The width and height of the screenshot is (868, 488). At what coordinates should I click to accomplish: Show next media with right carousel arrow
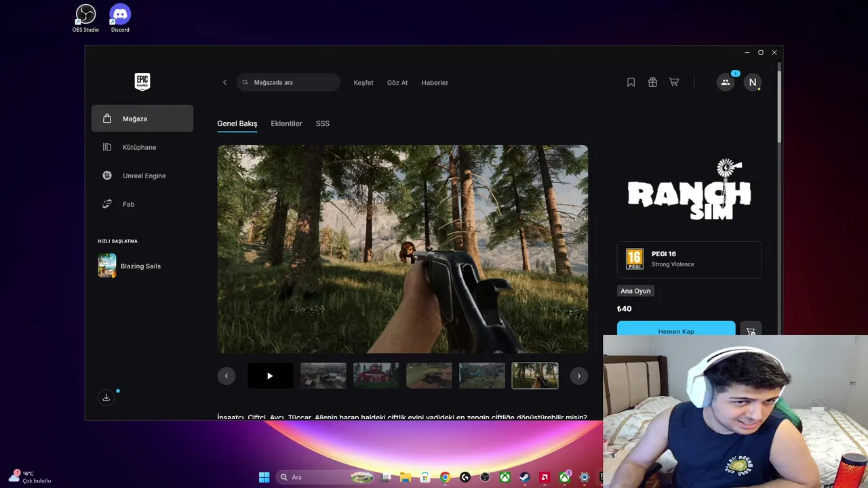(x=578, y=375)
